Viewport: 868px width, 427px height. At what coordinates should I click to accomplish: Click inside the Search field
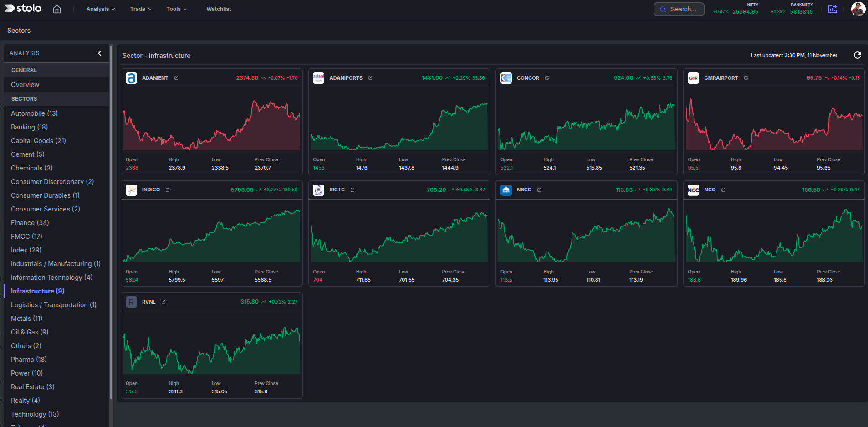[x=683, y=9]
